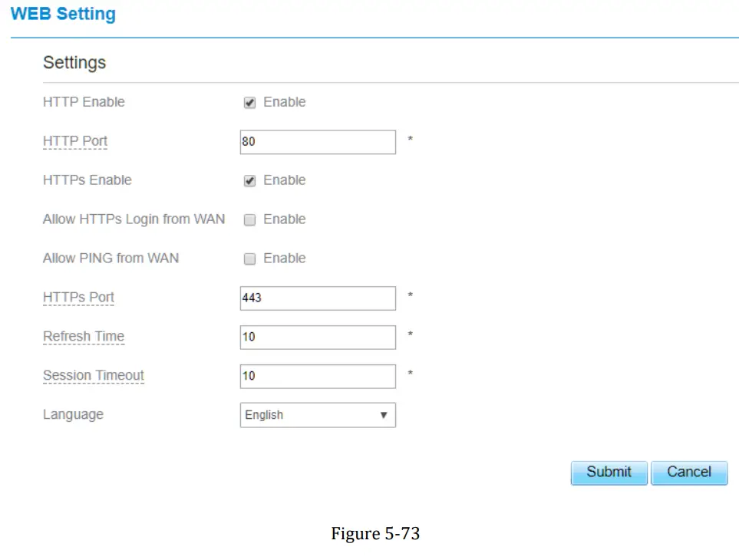
Task: Click the Session Timeout label
Action: point(94,376)
